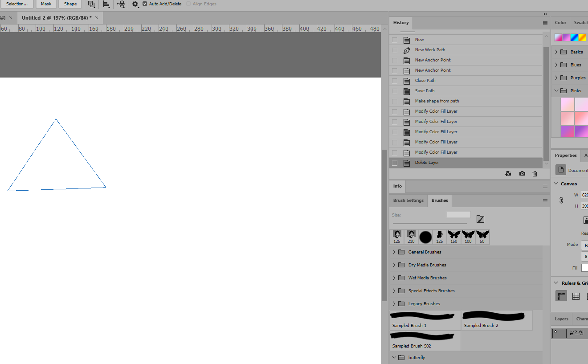Screen dimensions: 588x364
Task: Select the butterfly brush sized 50
Action: tap(482, 237)
